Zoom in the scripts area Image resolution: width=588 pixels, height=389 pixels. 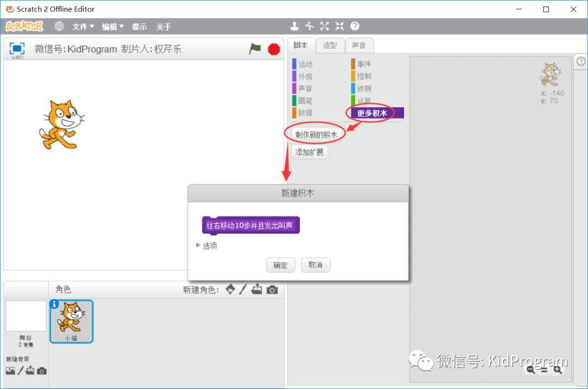(x=558, y=369)
